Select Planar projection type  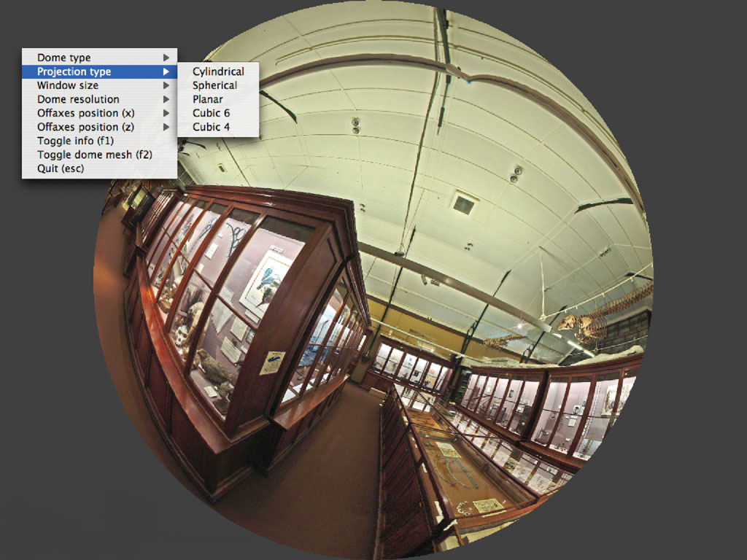[218, 99]
